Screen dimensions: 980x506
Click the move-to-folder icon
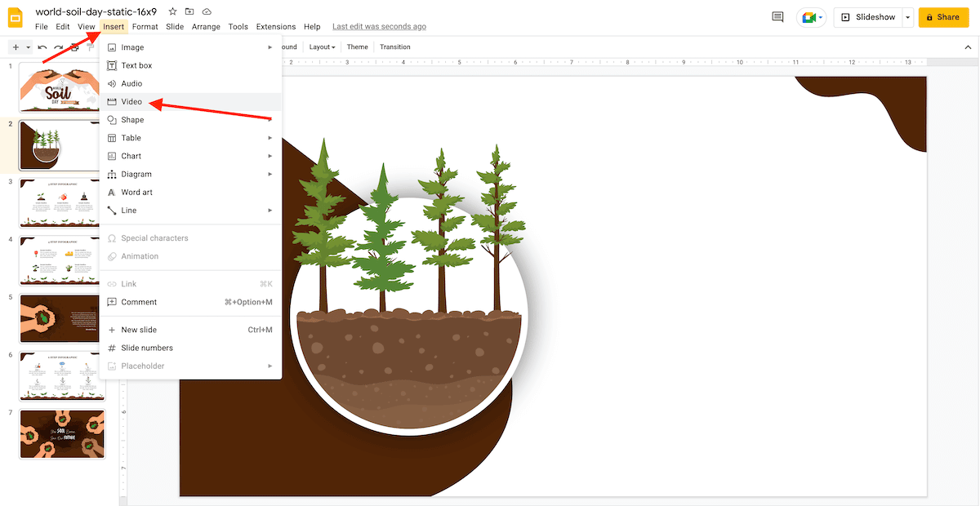click(x=189, y=11)
